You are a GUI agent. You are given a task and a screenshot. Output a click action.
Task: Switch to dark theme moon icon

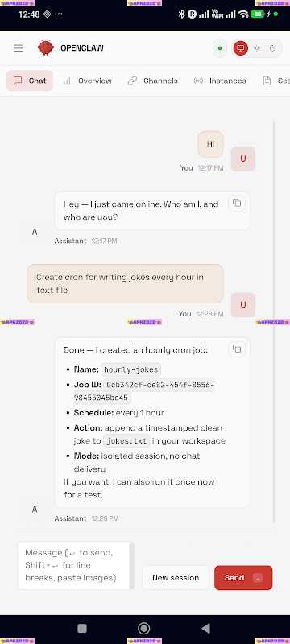(273, 48)
